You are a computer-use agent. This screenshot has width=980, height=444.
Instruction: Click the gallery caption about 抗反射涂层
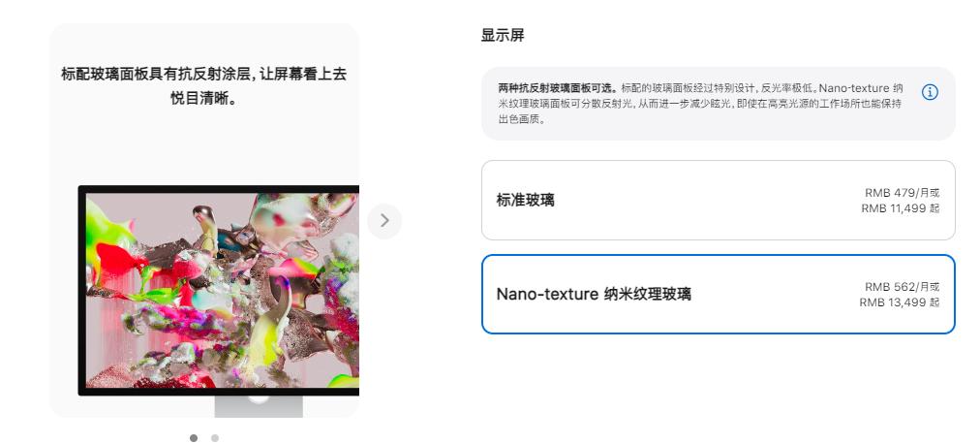(203, 85)
